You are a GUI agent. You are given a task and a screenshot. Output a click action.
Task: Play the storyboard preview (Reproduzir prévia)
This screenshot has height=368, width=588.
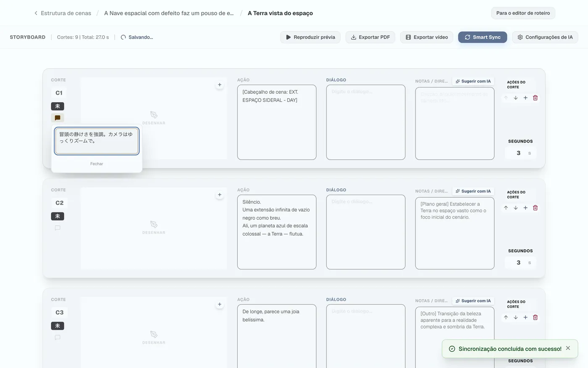point(310,37)
